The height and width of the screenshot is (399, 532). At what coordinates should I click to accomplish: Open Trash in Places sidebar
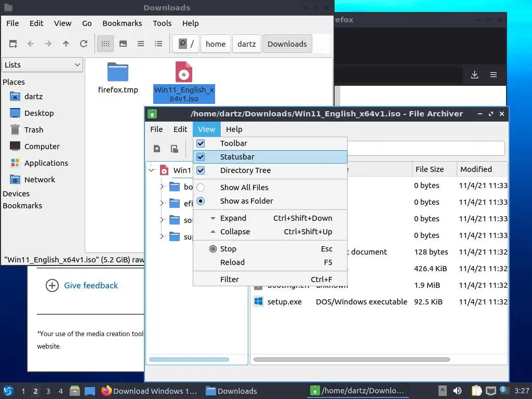coord(26,130)
